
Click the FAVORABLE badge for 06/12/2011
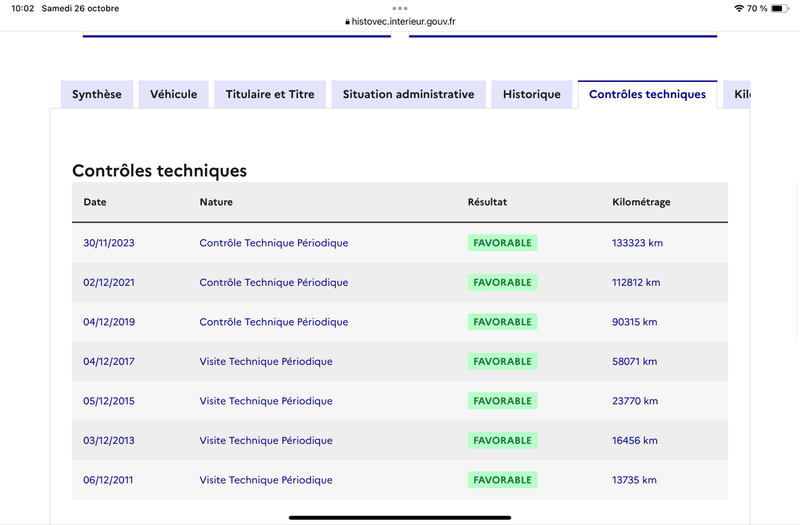(503, 480)
